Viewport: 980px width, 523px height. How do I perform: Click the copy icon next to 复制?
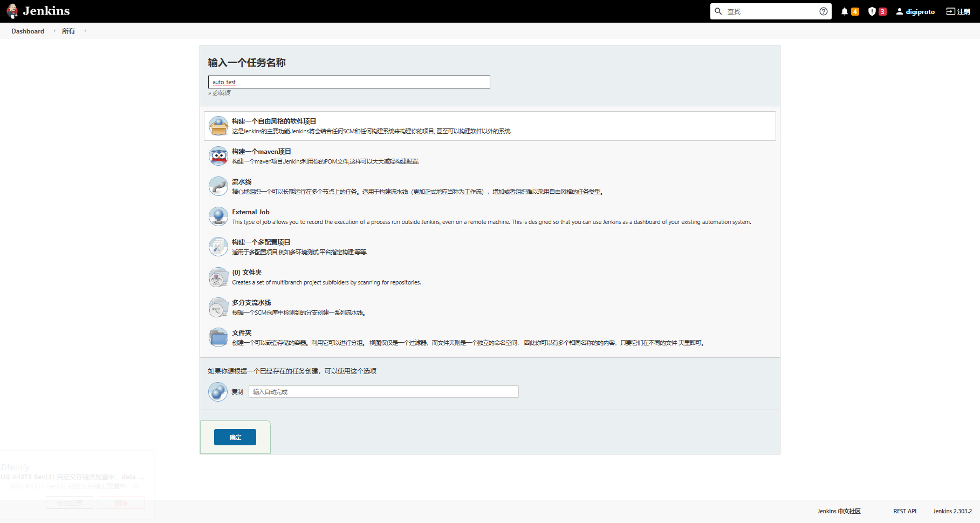[217, 391]
